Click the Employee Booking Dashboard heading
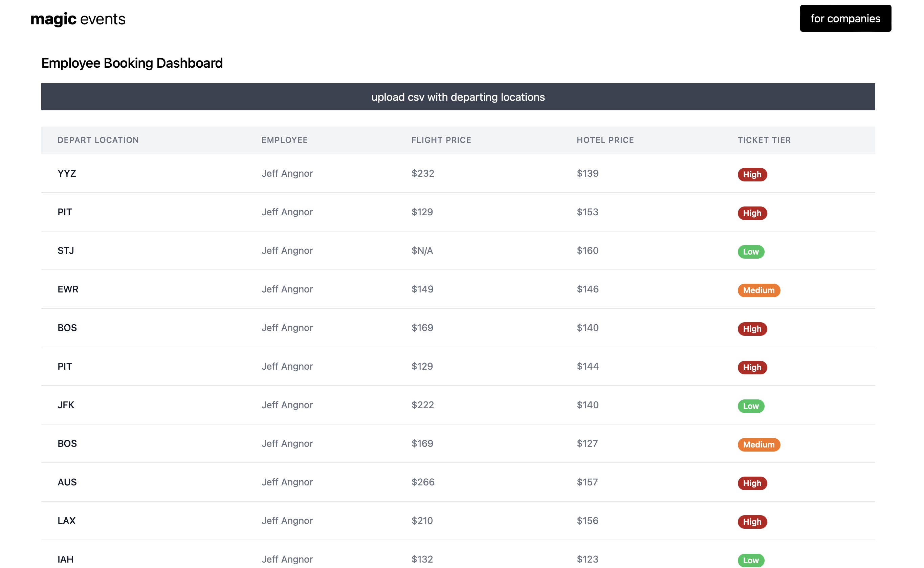The height and width of the screenshot is (568, 924). click(132, 63)
